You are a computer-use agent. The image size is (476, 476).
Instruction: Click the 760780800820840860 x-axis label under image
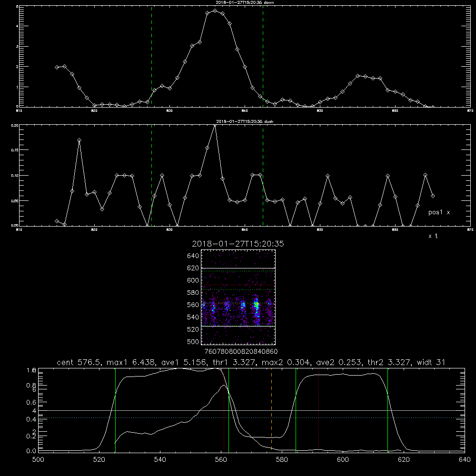[x=241, y=351]
